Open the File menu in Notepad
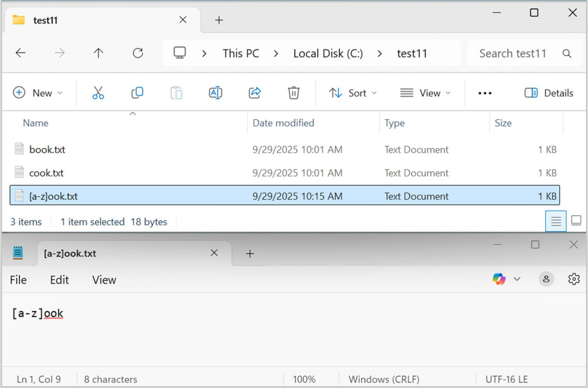This screenshot has width=588, height=388. (x=18, y=280)
